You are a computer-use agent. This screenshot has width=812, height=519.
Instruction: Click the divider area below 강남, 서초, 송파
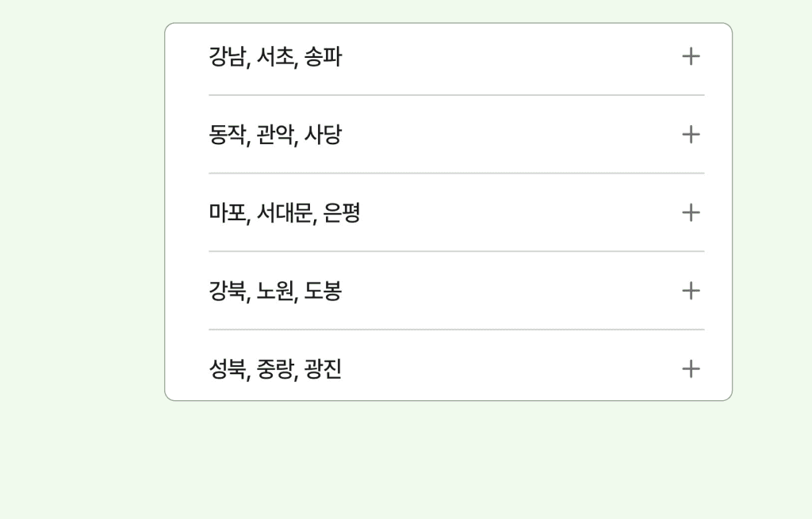[x=455, y=95]
